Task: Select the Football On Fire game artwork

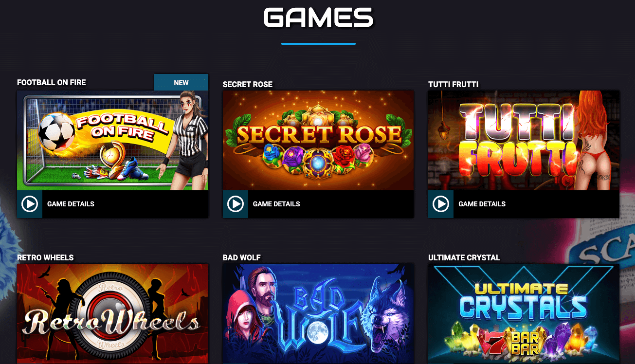Action: pyautogui.click(x=112, y=140)
